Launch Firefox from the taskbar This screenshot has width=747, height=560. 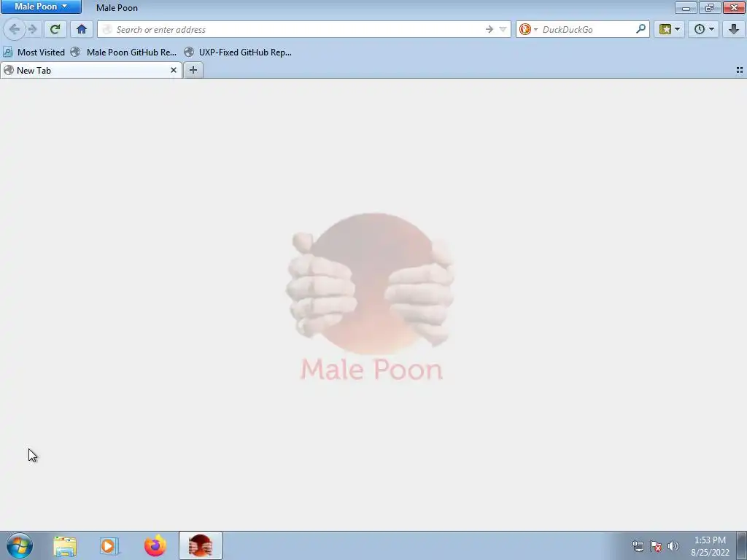[x=155, y=546]
